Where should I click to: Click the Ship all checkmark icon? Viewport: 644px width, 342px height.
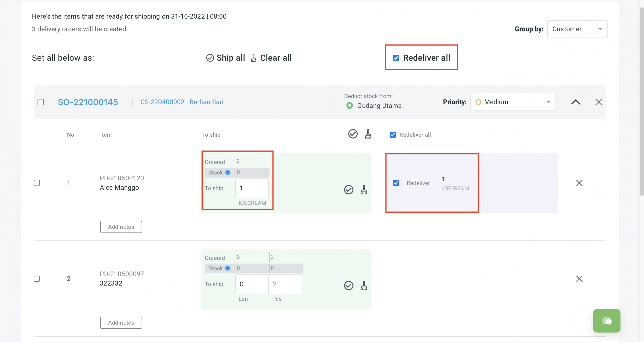click(210, 58)
